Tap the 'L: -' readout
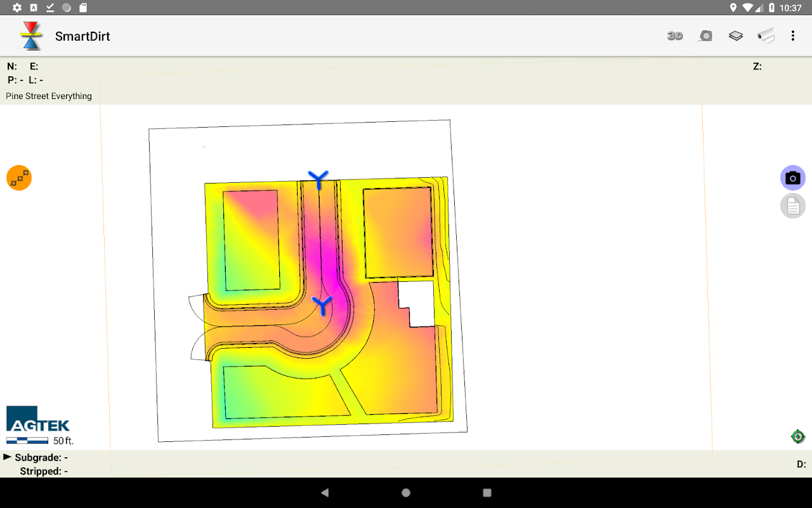Screen dimensions: 812x508 click(36, 80)
